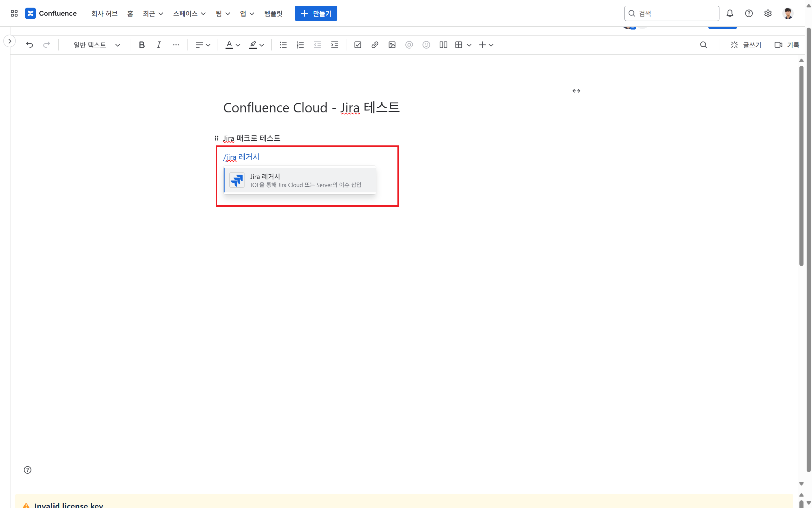
Task: Redo the last edit
Action: 47,45
